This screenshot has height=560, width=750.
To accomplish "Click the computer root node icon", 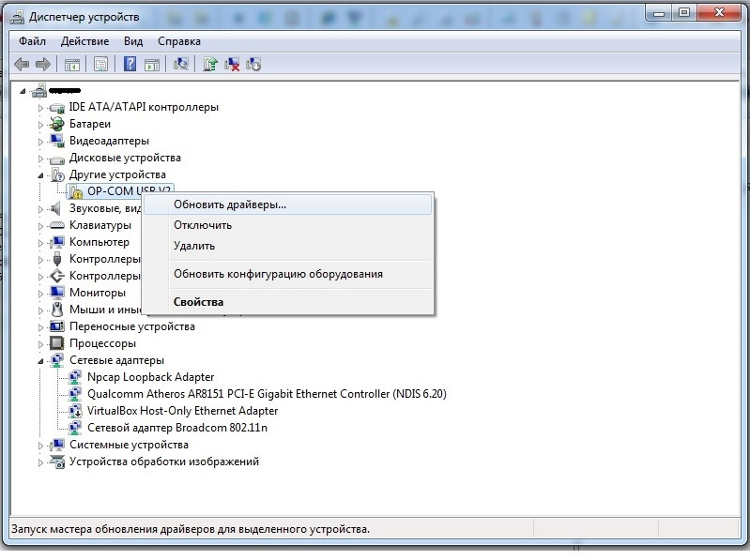I will [39, 90].
